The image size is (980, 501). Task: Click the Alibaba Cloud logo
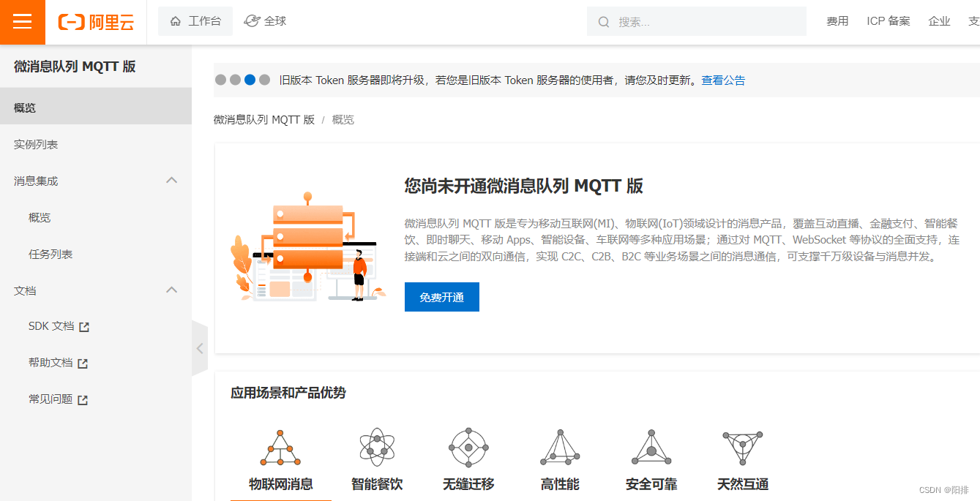pyautogui.click(x=95, y=22)
